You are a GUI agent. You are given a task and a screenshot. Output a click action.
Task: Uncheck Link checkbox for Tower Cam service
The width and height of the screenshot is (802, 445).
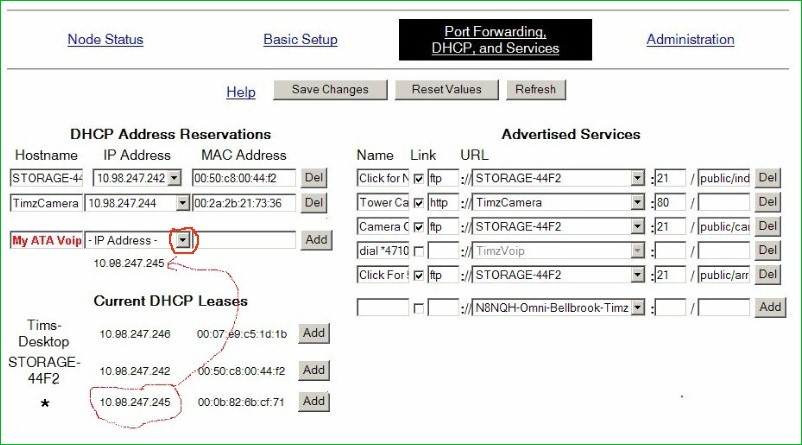pos(419,203)
